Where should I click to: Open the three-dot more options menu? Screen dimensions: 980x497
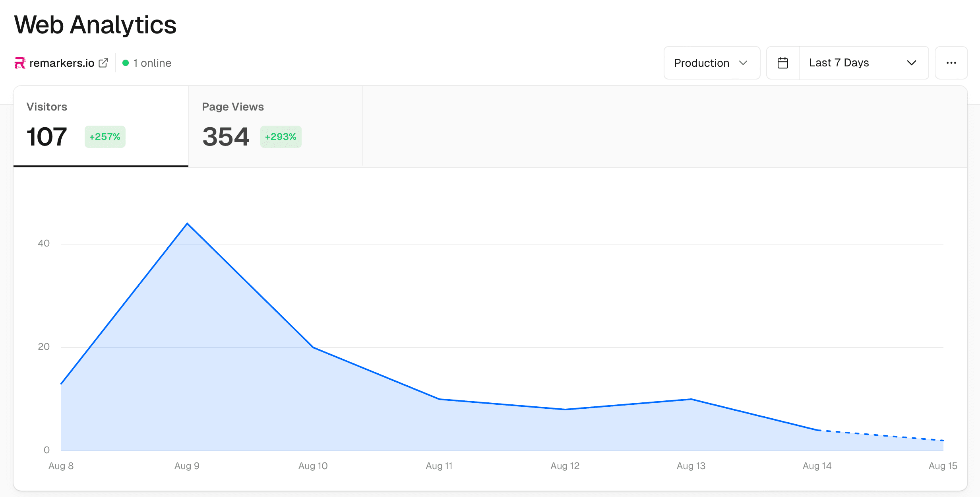951,63
